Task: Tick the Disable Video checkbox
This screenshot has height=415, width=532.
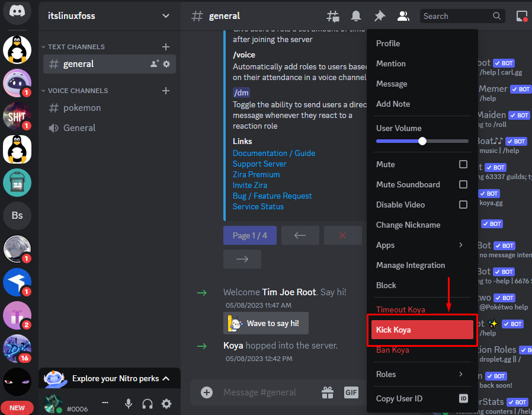Action: (x=463, y=205)
